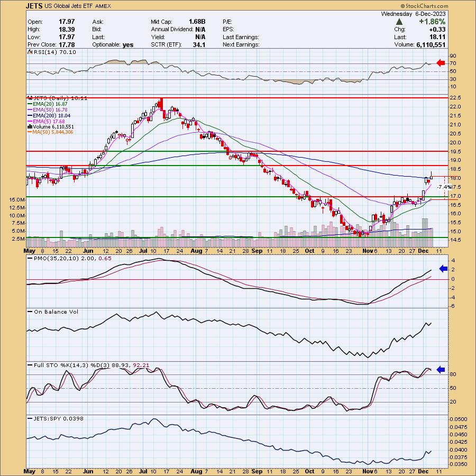Click the SCTR (ETF) value 34.1
Screen dimensions: 476x476
(x=199, y=44)
